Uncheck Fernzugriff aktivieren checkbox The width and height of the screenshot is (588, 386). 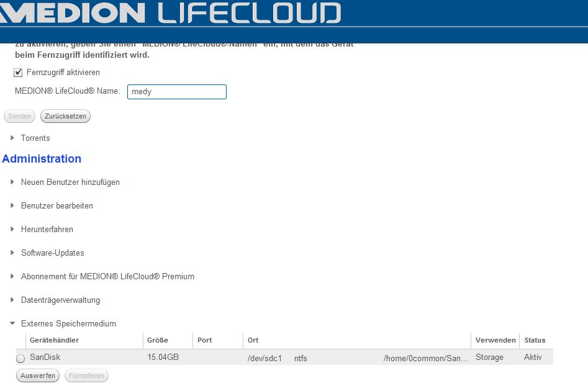(19, 73)
